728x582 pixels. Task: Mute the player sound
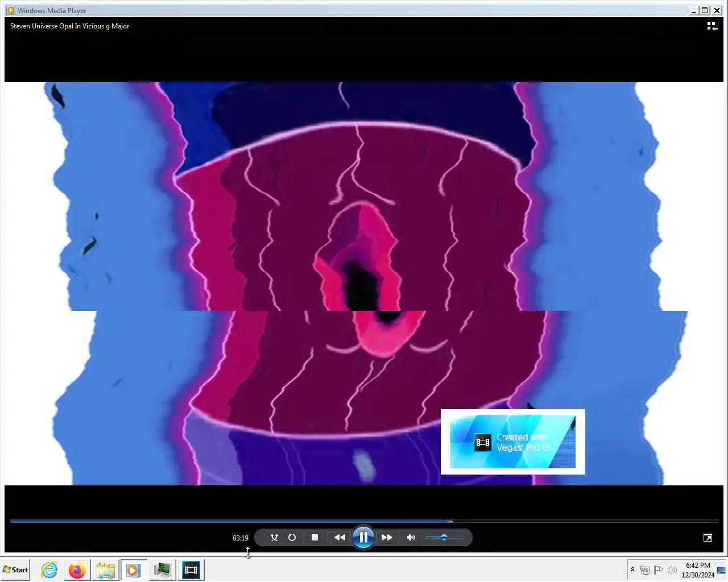pyautogui.click(x=411, y=537)
